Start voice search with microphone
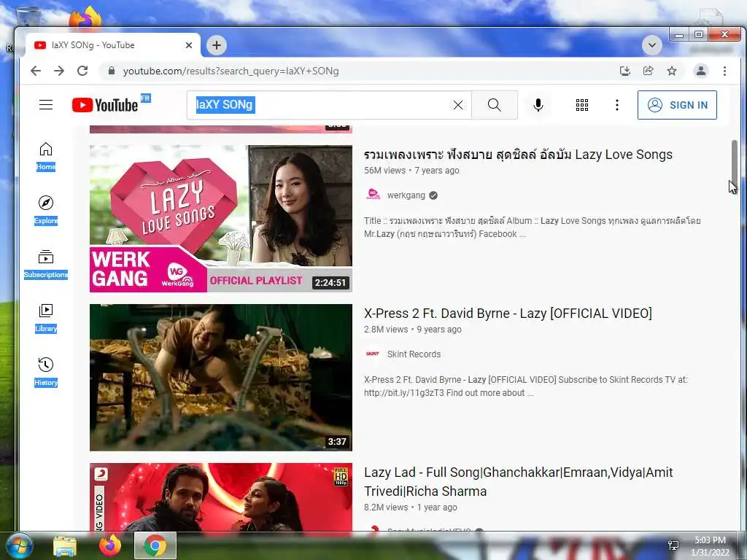This screenshot has width=747, height=560. [538, 105]
